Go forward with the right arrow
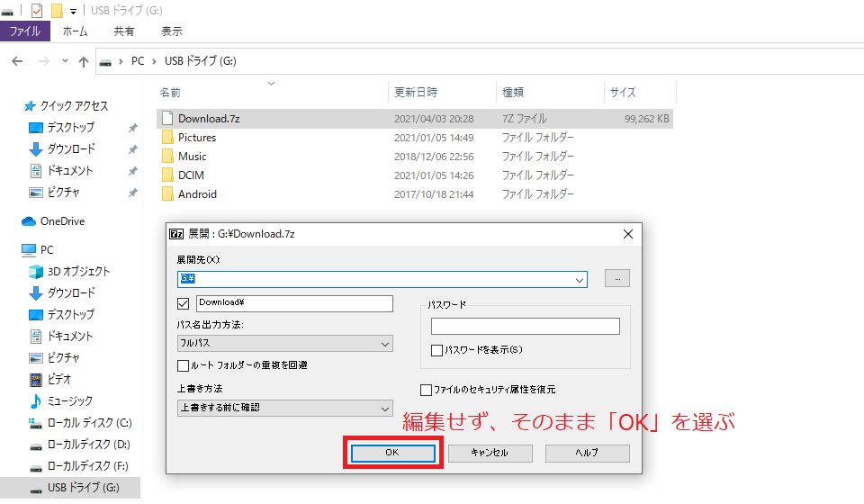Screen dimensions: 864x504 tap(43, 61)
